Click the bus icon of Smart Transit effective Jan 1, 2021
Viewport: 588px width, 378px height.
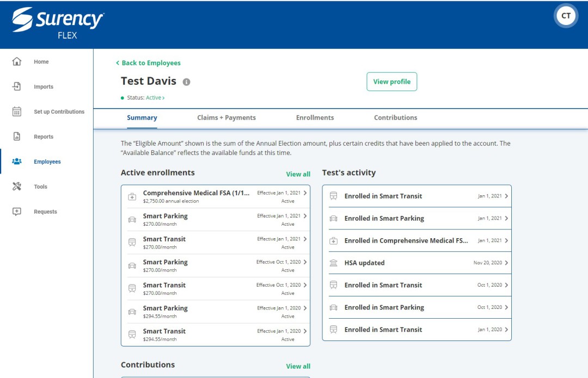tap(132, 243)
